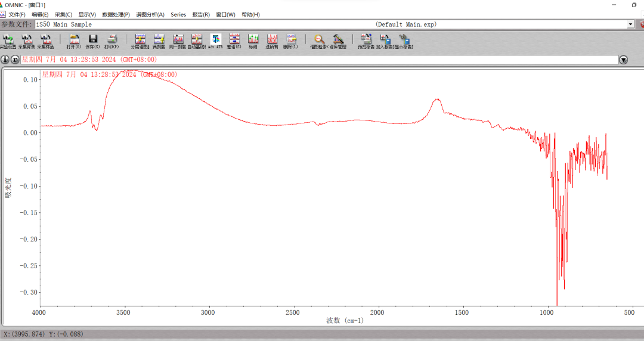
Task: Run 自动基线 automatic baseline correction
Action: click(x=196, y=41)
